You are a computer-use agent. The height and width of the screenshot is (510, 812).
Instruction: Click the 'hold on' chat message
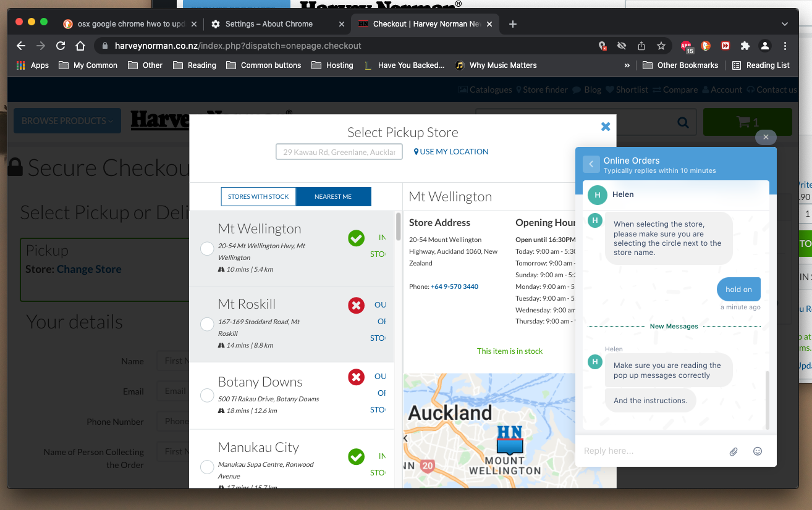point(738,289)
